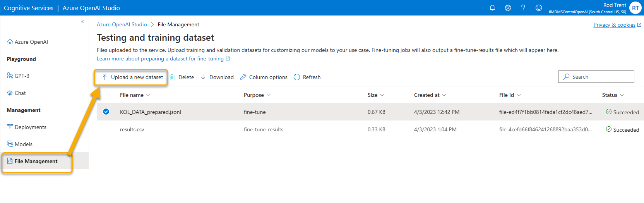Viewport: 644px width, 203px height.
Task: Go to Azure OpenAI home
Action: point(27,42)
